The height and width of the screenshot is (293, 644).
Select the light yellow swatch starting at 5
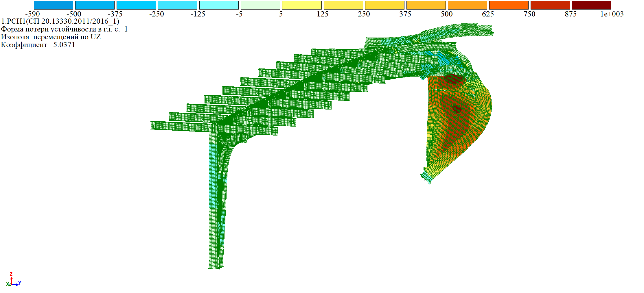coord(302,5)
